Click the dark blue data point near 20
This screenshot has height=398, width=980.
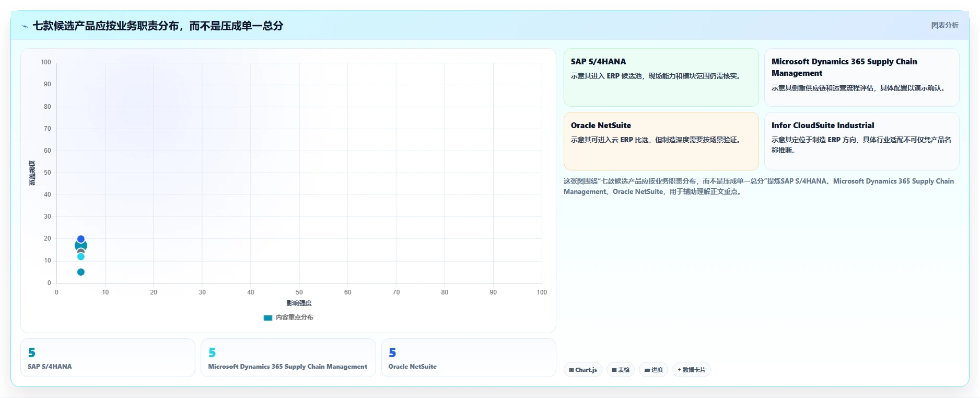[x=81, y=239]
